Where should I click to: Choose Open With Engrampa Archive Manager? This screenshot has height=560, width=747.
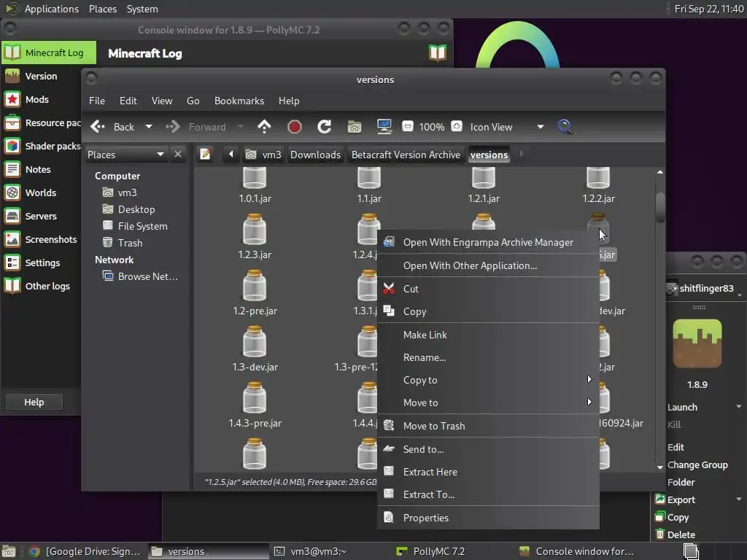point(488,242)
